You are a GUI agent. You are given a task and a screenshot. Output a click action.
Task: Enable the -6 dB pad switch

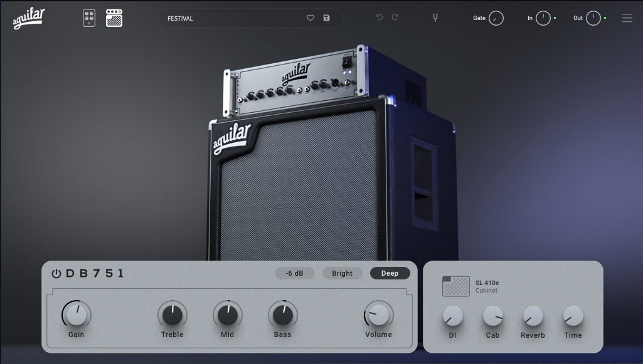[x=294, y=273]
